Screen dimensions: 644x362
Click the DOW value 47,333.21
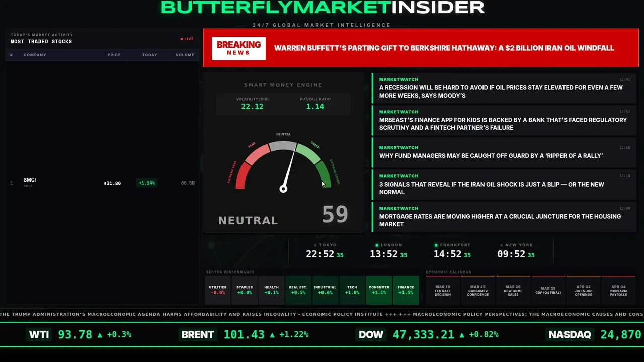(424, 334)
